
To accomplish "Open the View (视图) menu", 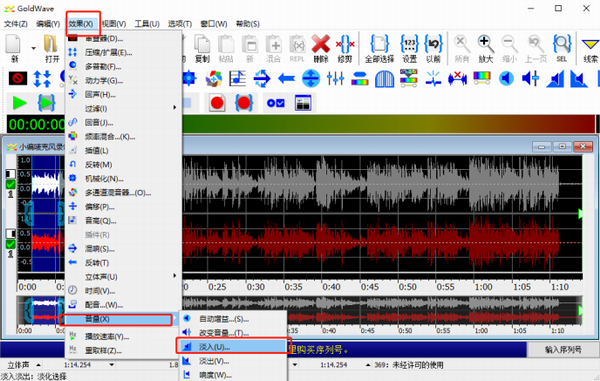I will pyautogui.click(x=114, y=24).
